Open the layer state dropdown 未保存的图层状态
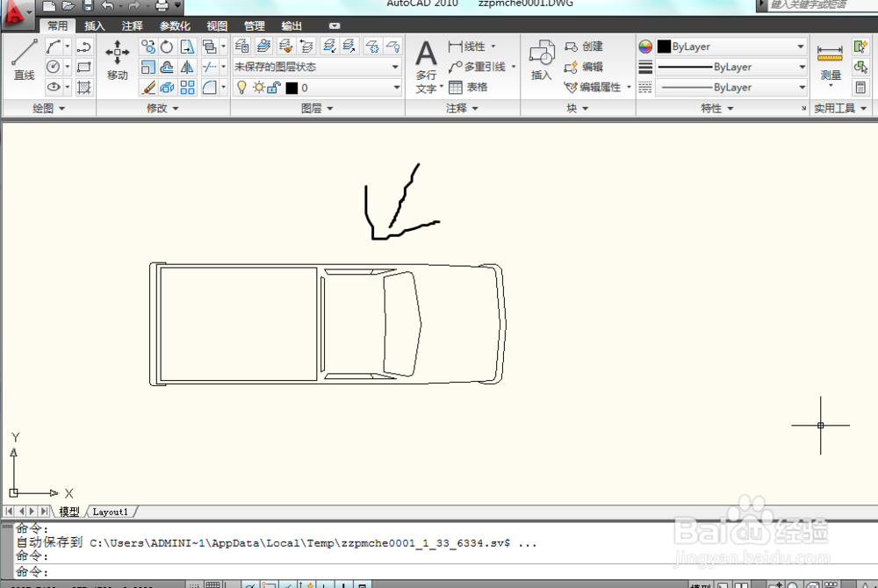The height and width of the screenshot is (588, 878). pos(317,67)
